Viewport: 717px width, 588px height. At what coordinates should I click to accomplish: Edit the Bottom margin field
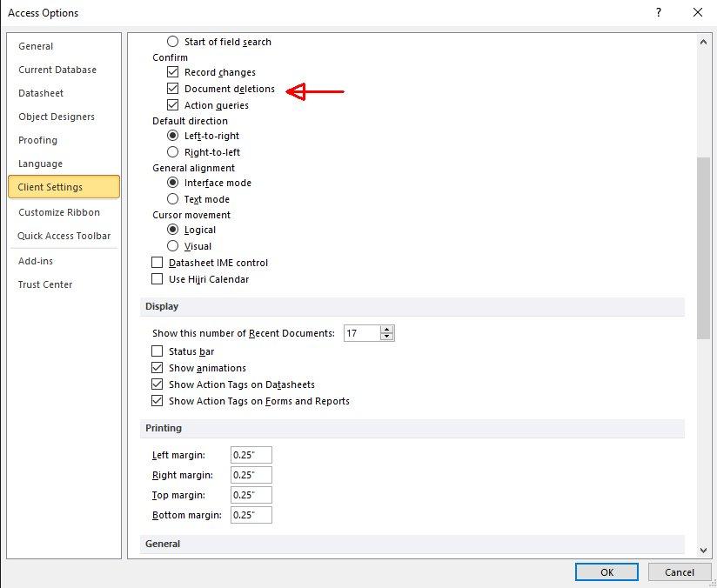coord(251,515)
